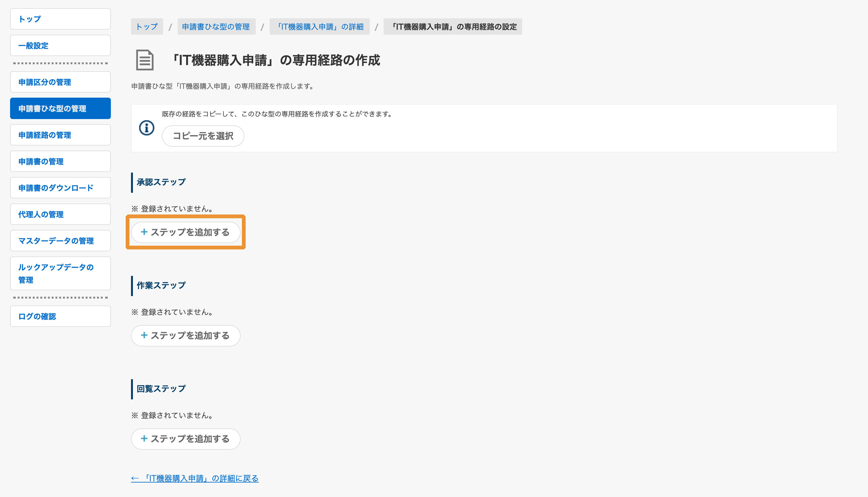Screen dimensions: 868x497
Task: Click 「IT機器購入申請」の詳細 breadcrumb
Action: (319, 27)
